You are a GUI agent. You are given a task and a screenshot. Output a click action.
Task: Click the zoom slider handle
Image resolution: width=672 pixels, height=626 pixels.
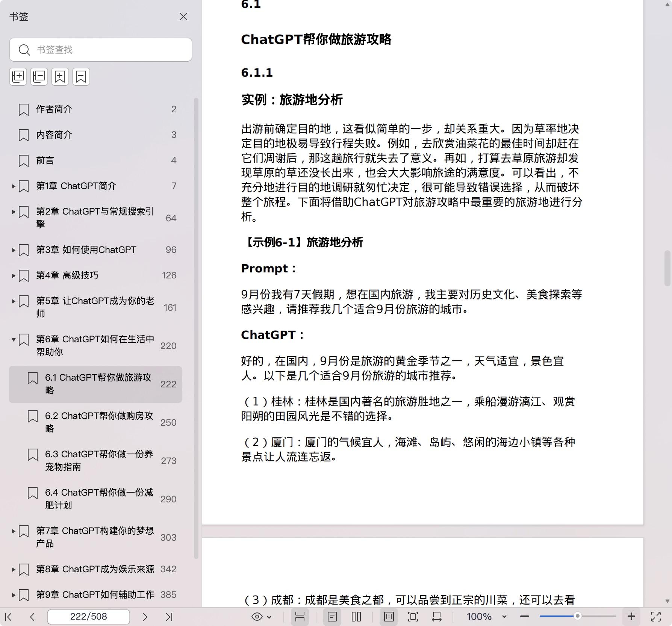(578, 616)
